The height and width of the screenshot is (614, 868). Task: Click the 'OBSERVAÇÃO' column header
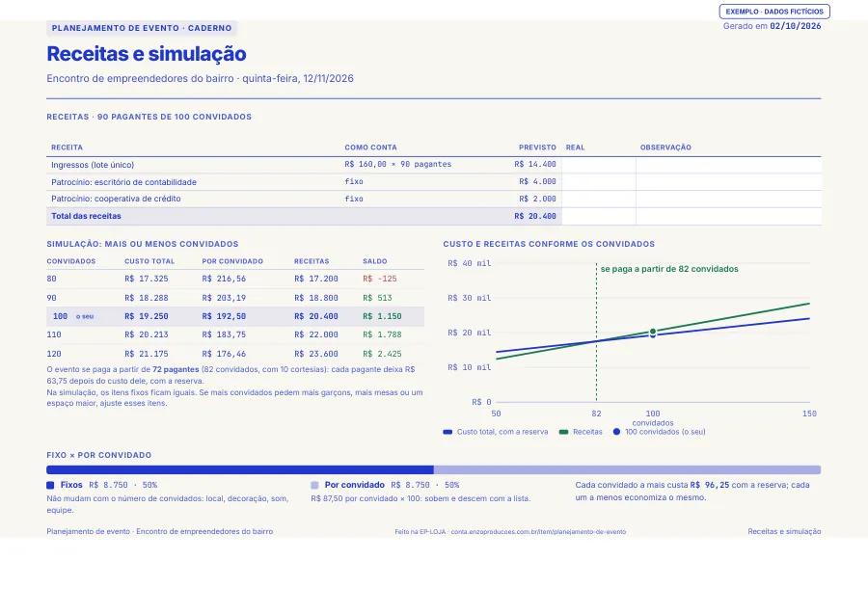(665, 147)
